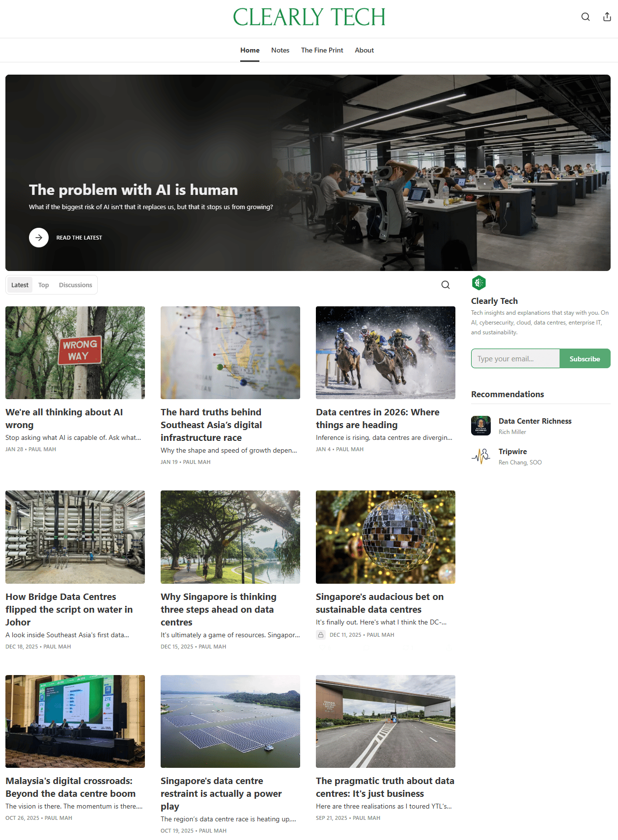Click the share icon in top header
Screen dimensions: 618x840
click(607, 17)
